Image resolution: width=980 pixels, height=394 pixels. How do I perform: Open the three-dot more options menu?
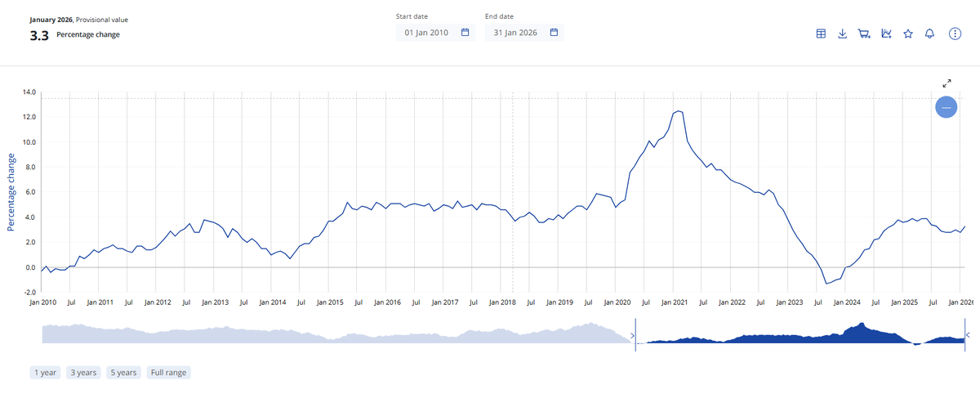point(955,34)
